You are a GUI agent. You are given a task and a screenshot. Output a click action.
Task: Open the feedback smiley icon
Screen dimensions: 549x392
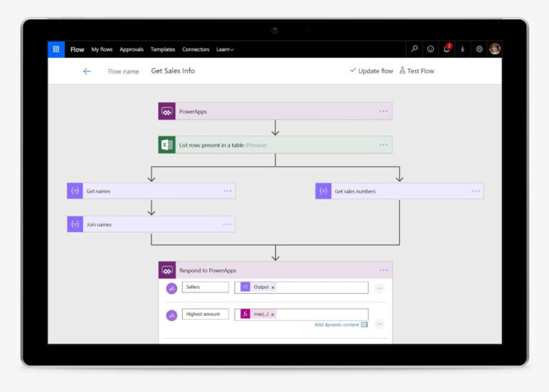click(431, 49)
